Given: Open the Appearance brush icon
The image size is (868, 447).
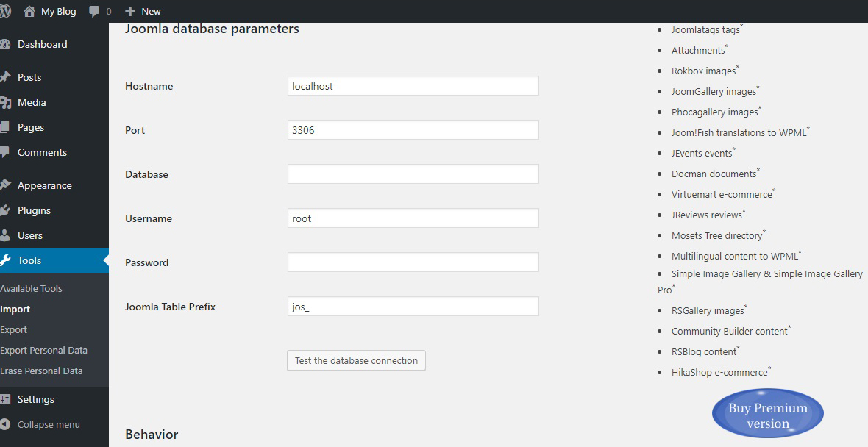Looking at the screenshot, I should point(5,185).
